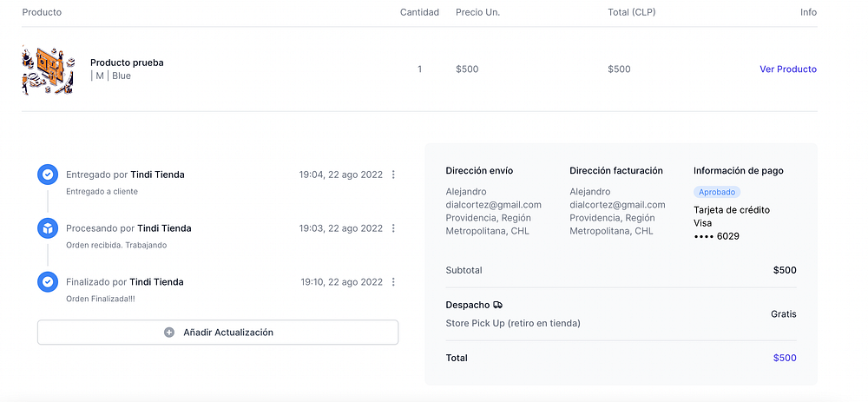Click the Cantidad column header
The width and height of the screenshot is (868, 402).
tap(419, 12)
